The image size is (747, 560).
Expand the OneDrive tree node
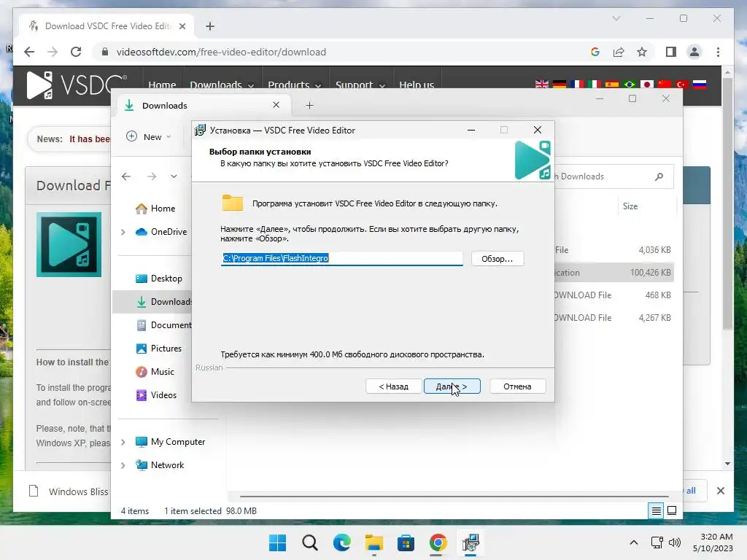[x=123, y=232]
